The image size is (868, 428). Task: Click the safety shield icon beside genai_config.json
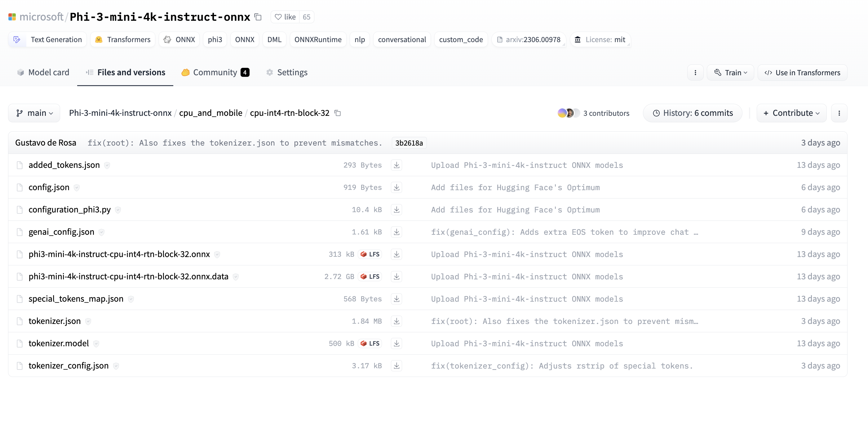point(101,232)
